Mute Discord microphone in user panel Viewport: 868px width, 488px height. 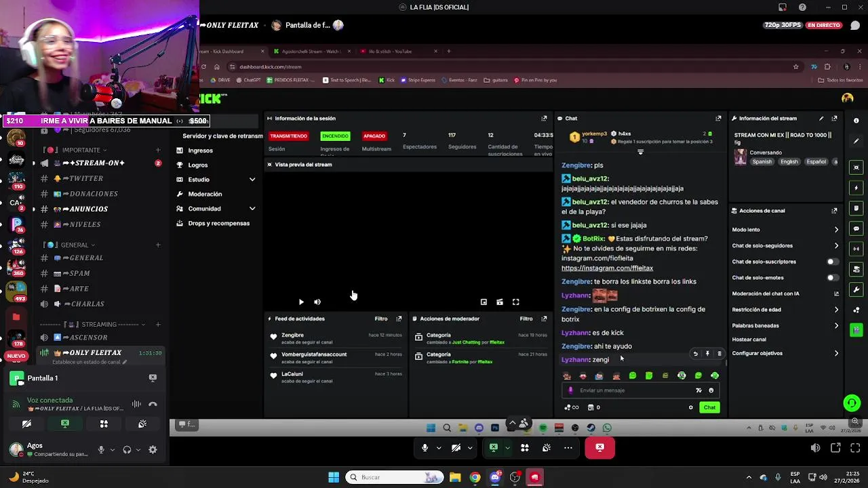pos(101,449)
